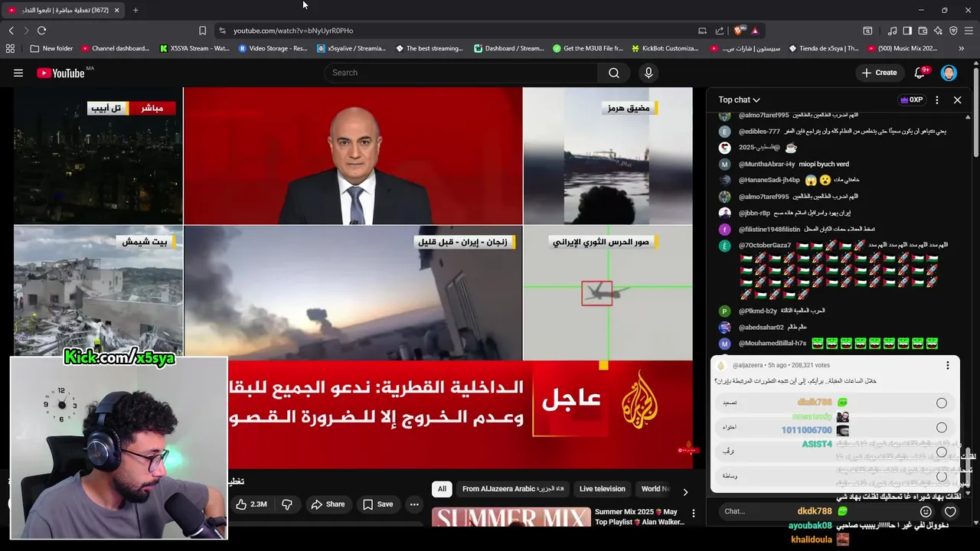Click the address bar URL field

[459, 31]
